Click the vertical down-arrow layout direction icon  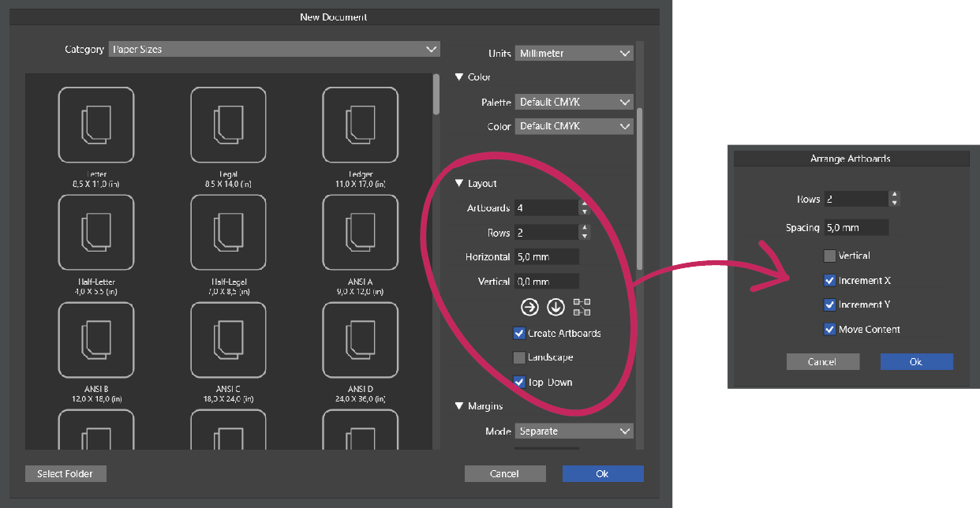(555, 307)
